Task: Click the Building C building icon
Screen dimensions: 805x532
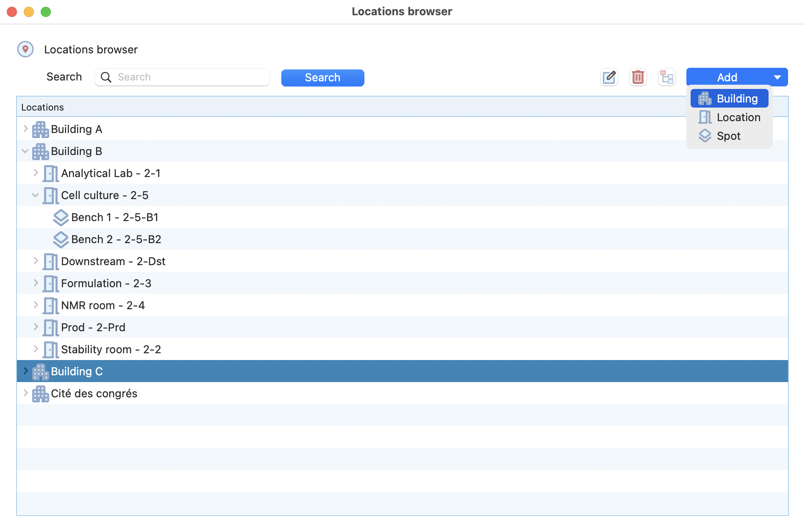Action: tap(41, 371)
